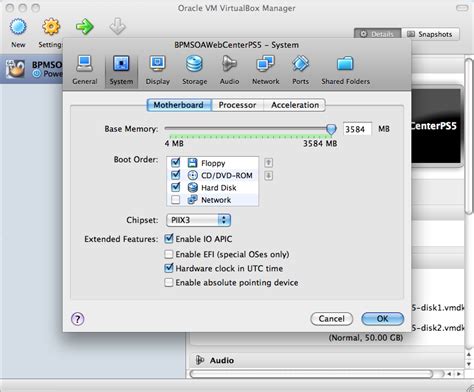Select the System settings category
This screenshot has height=392, width=474.
(121, 70)
